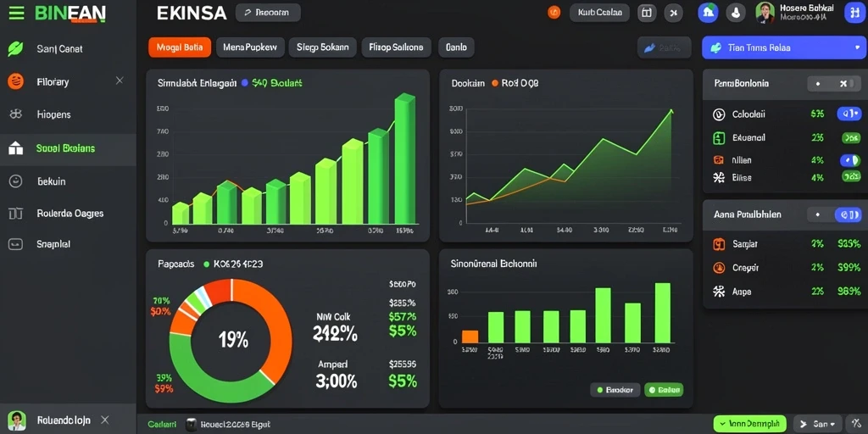
Task: Select the Mogal Betia tab
Action: click(x=180, y=47)
